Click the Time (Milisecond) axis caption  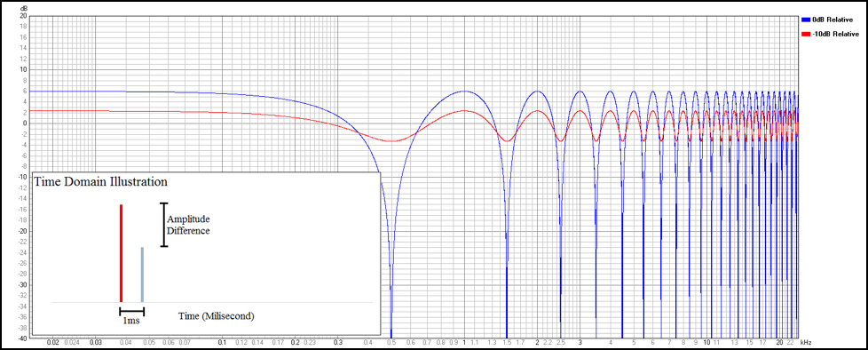coord(217,316)
